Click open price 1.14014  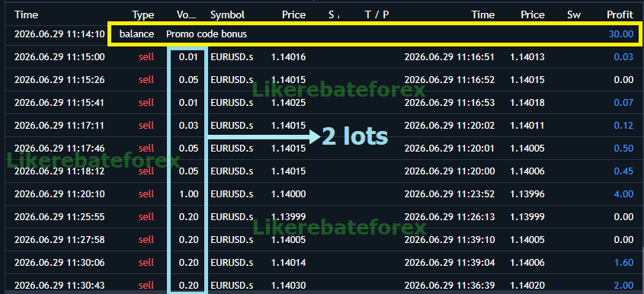288,262
